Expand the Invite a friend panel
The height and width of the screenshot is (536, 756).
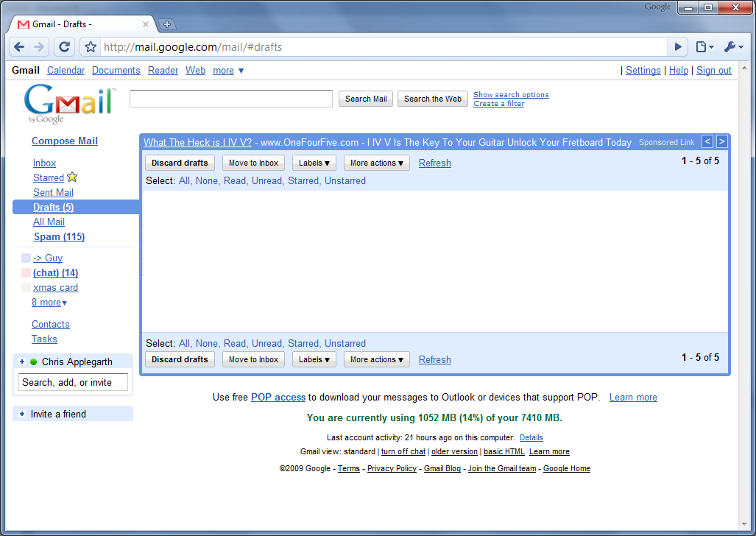tap(22, 414)
